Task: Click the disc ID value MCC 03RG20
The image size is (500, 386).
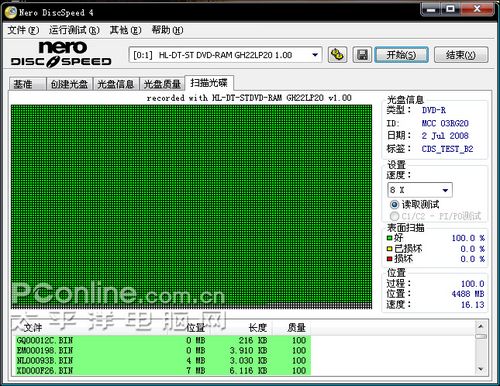Action: (x=445, y=123)
